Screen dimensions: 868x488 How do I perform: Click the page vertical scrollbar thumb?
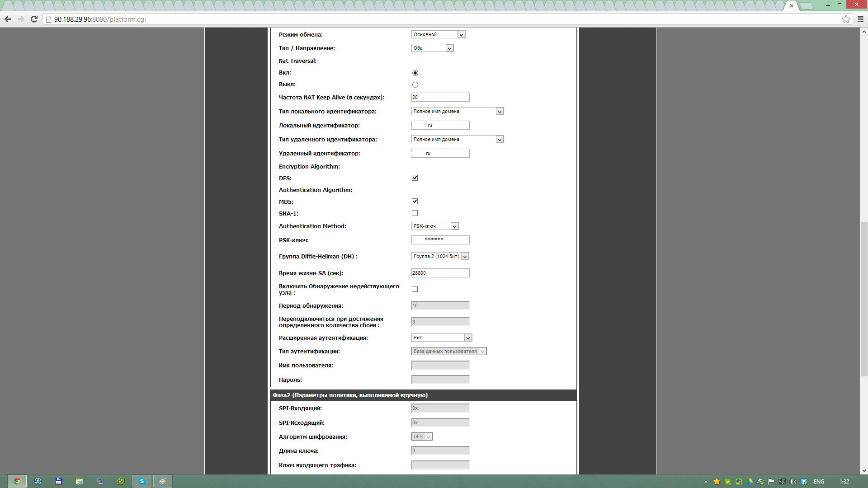(x=864, y=298)
